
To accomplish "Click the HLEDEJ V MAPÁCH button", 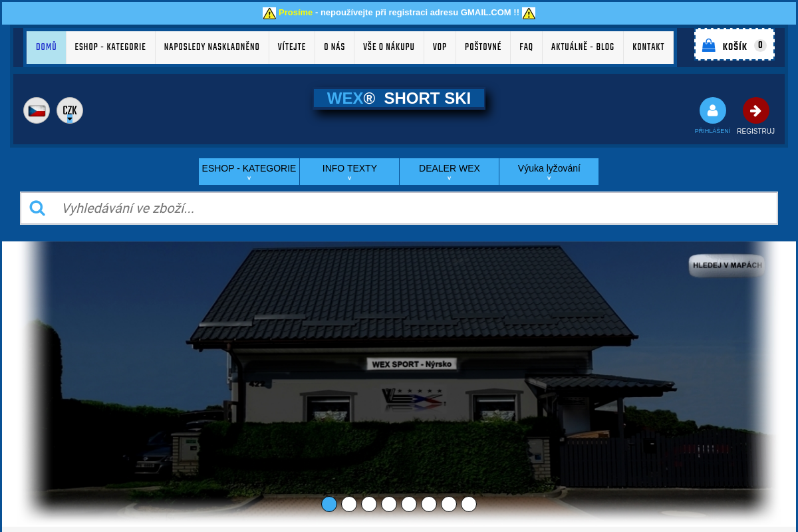I will point(728,265).
